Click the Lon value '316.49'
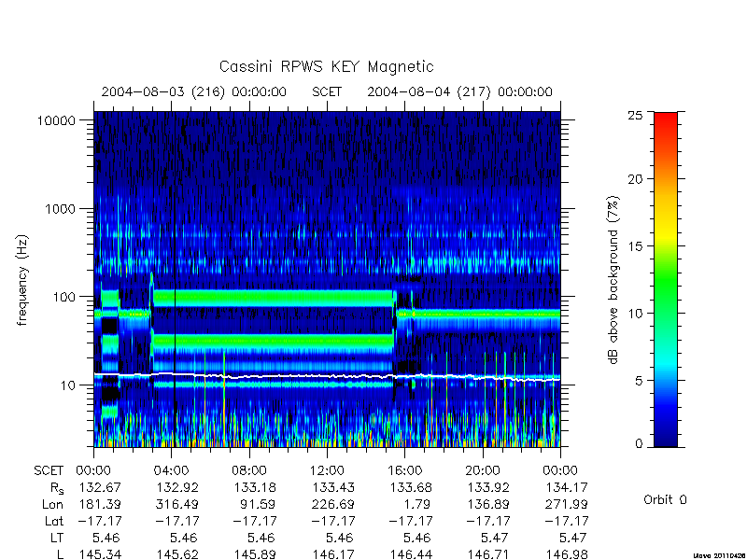Image resolution: width=747 pixels, height=560 pixels. tap(177, 504)
